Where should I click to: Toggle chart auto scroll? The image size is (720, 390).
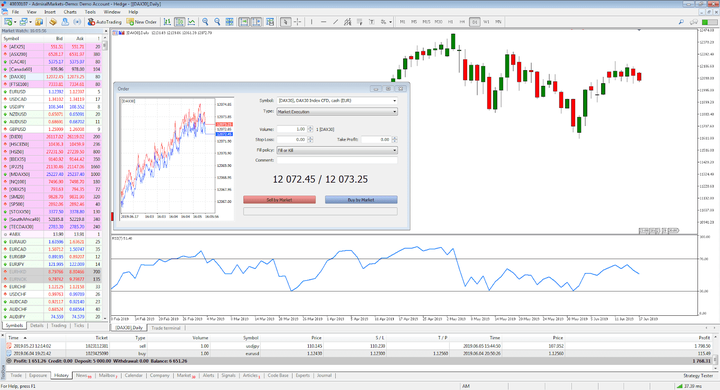pos(244,22)
